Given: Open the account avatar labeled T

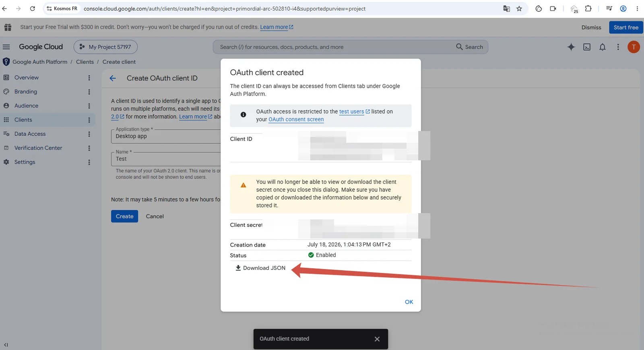Looking at the screenshot, I should pos(634,47).
